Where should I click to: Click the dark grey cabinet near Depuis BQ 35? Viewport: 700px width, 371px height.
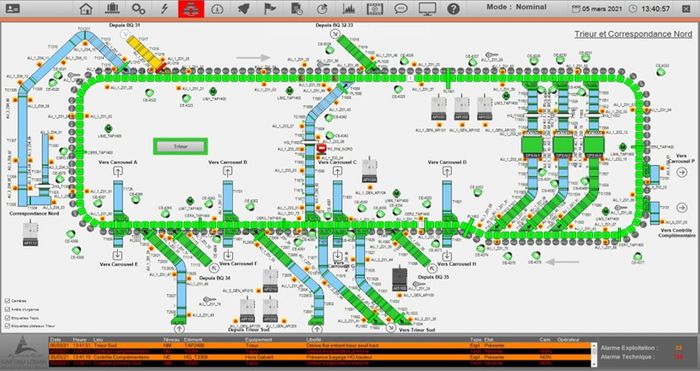[x=399, y=277]
